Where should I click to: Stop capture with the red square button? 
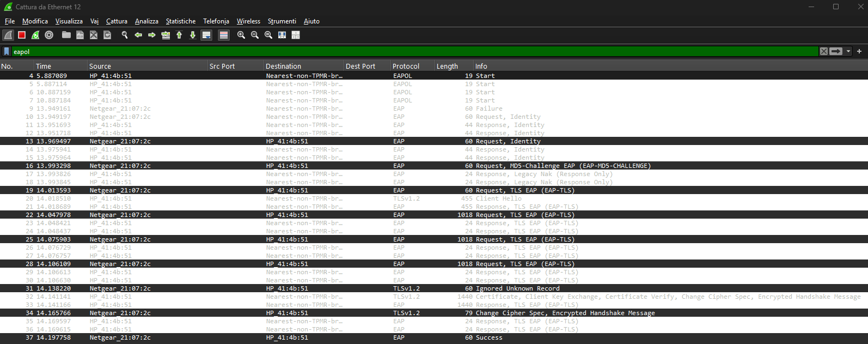pos(22,35)
